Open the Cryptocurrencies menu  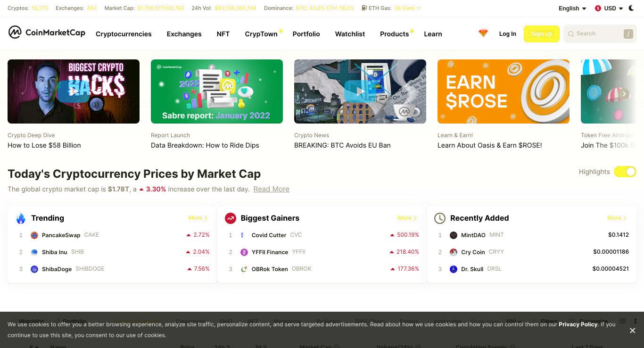click(x=124, y=34)
